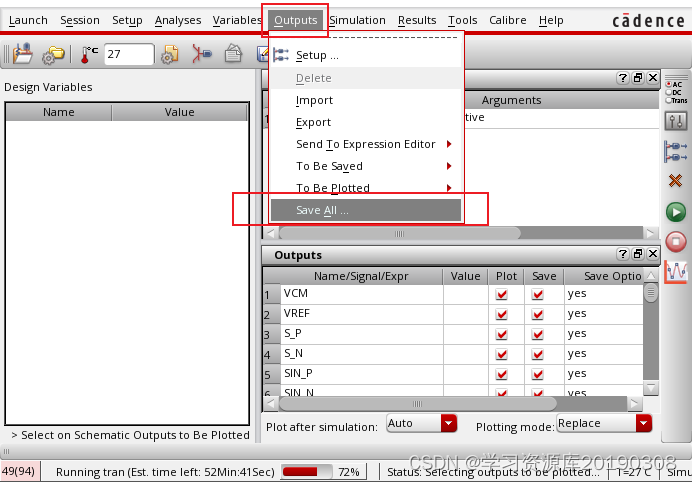Screen dimensions: 692x482
Task: Click the help button of Outputs panel
Action: pos(622,255)
